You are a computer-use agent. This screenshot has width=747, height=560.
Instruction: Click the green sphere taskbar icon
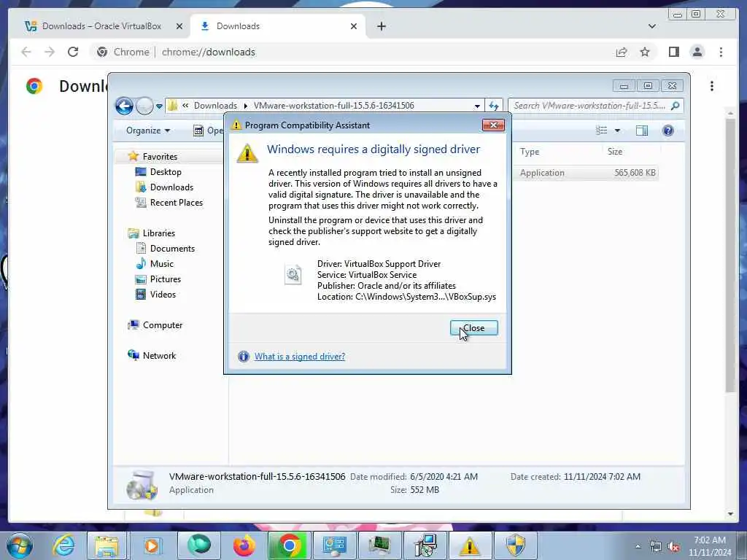tap(198, 545)
